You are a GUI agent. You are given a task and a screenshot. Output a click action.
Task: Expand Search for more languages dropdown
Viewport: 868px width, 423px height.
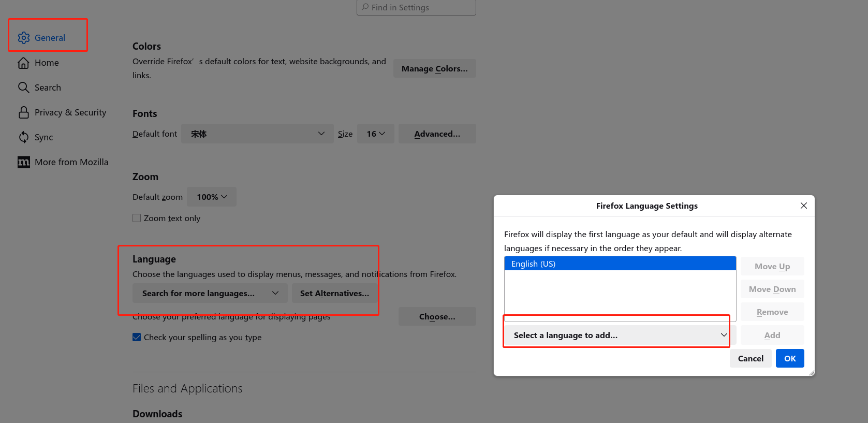210,293
